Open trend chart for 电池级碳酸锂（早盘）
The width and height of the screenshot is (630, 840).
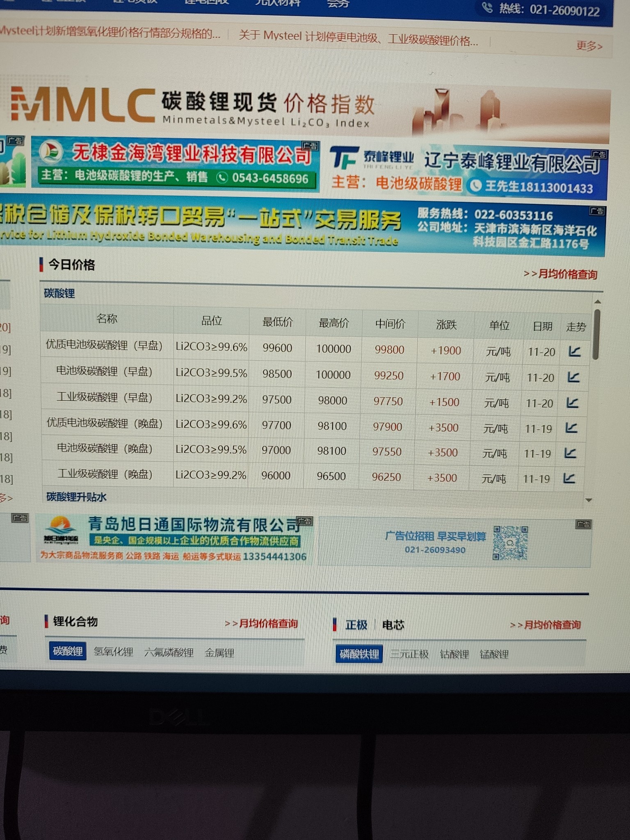[574, 377]
